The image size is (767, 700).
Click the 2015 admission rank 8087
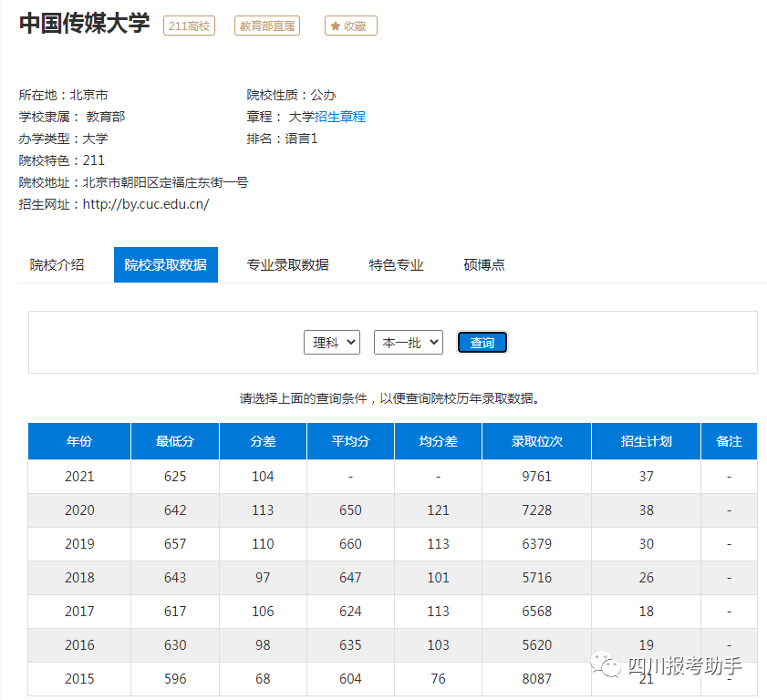point(536,679)
